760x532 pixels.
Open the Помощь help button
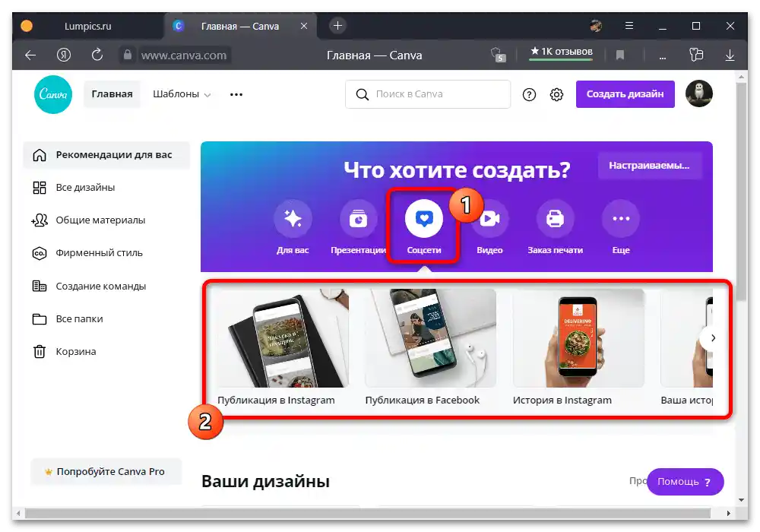(x=685, y=482)
